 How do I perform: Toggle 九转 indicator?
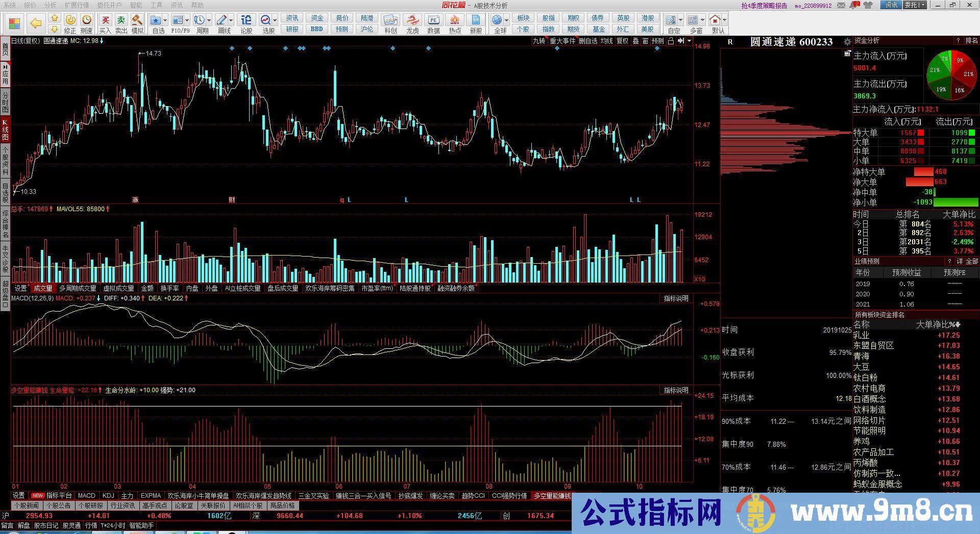539,41
